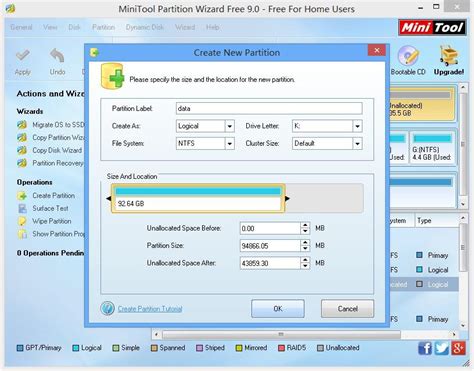
Task: Click the MiniTool logo
Action: 432,27
